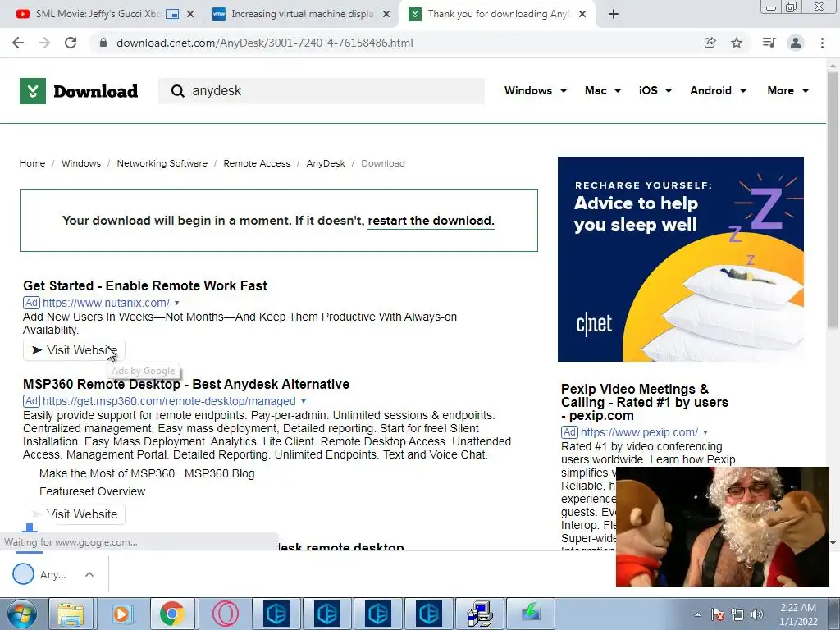This screenshot has height=630, width=840.
Task: Go to Remote Access breadcrumb
Action: 257,163
